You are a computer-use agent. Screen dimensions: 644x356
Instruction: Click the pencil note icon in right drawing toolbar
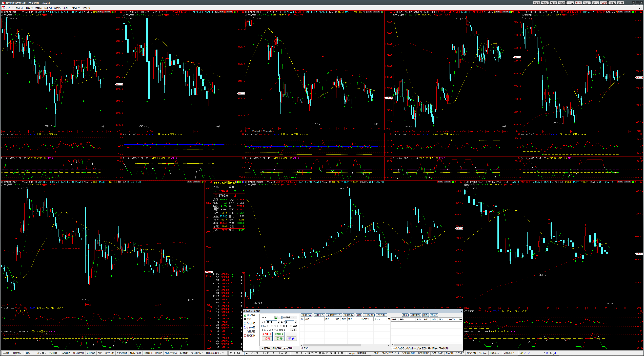tap(521, 353)
